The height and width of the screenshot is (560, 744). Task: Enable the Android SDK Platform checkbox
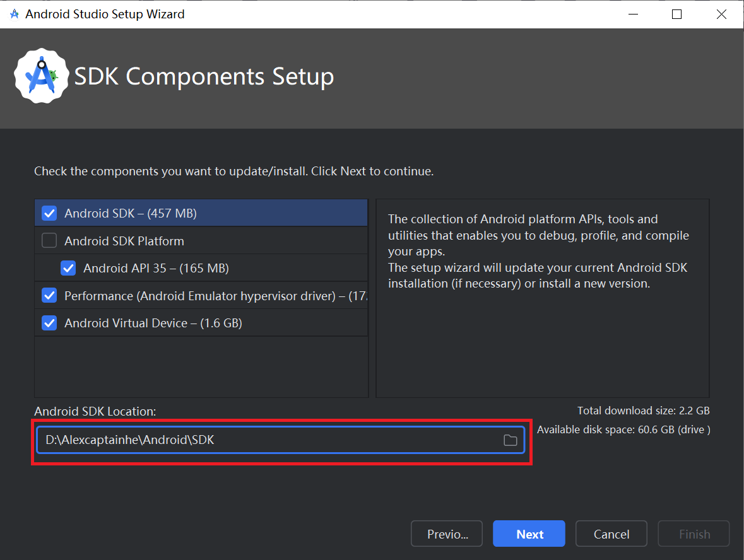tap(49, 240)
